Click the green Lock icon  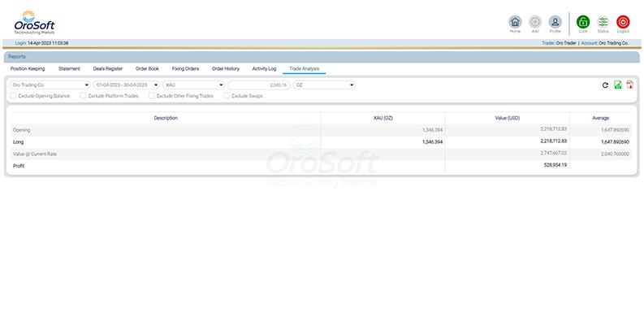pos(583,22)
